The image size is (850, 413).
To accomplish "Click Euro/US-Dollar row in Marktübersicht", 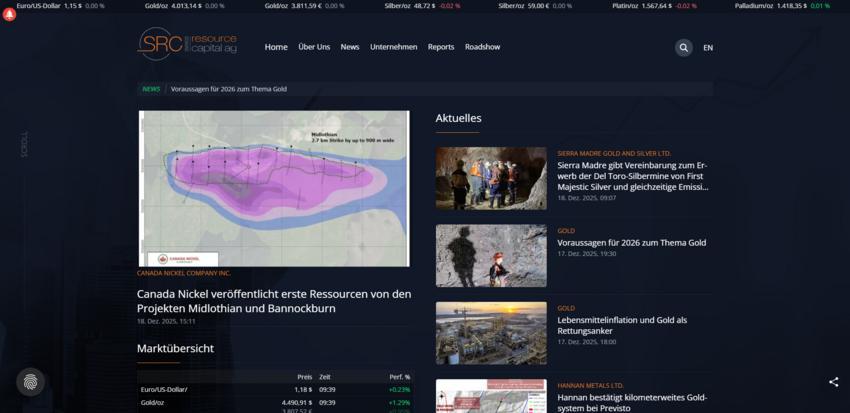I will 275,389.
